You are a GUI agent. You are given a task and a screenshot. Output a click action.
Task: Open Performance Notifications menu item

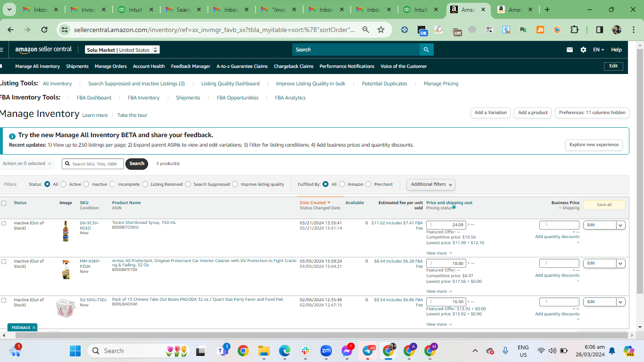[x=347, y=66]
